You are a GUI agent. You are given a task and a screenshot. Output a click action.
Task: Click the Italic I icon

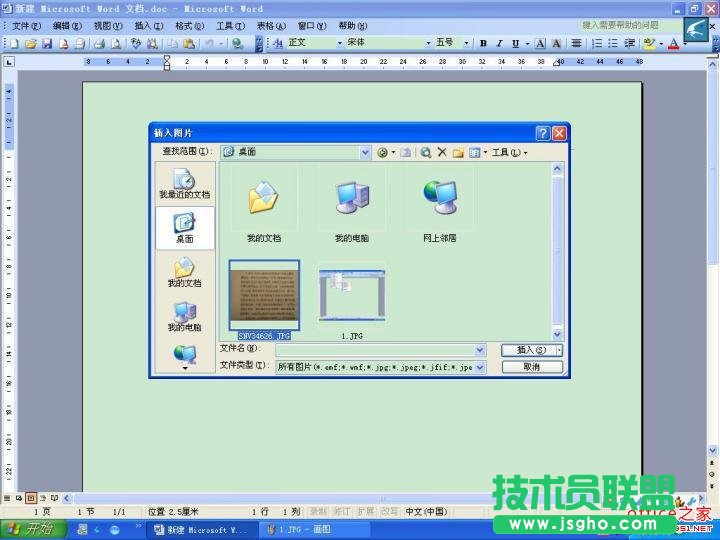tap(500, 44)
